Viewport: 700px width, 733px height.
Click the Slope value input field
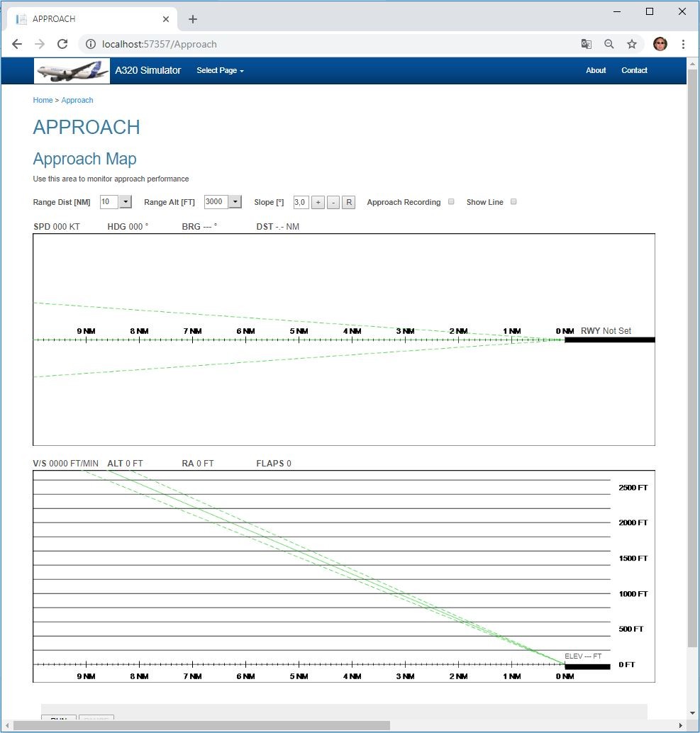301,203
